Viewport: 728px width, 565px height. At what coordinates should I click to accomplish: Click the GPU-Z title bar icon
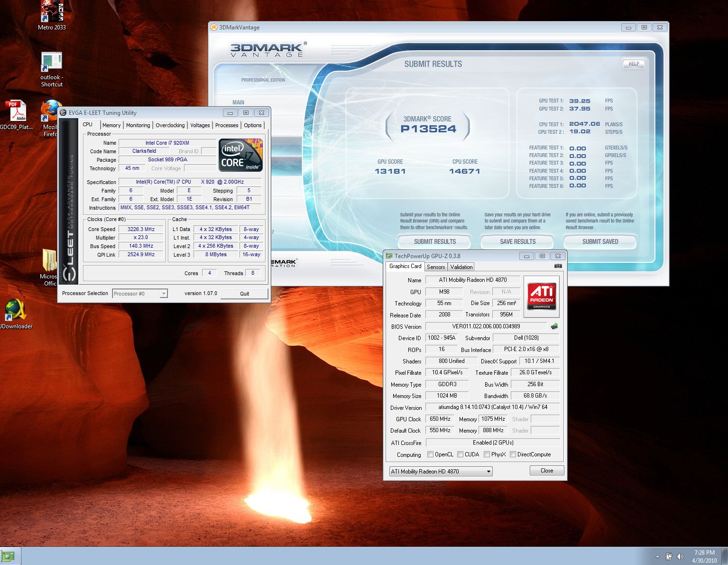click(389, 256)
